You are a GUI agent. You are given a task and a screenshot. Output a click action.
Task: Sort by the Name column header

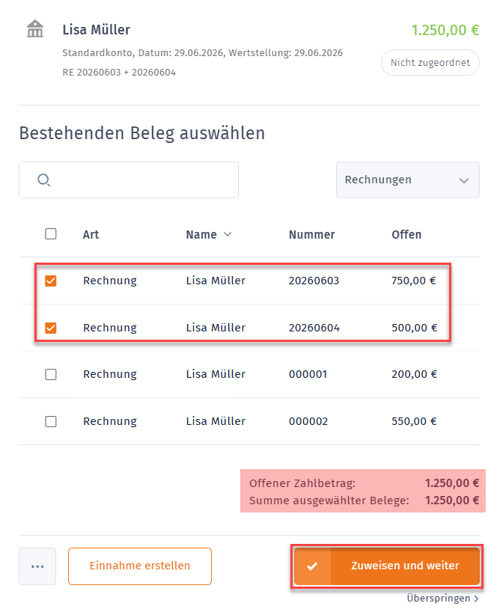pos(201,235)
